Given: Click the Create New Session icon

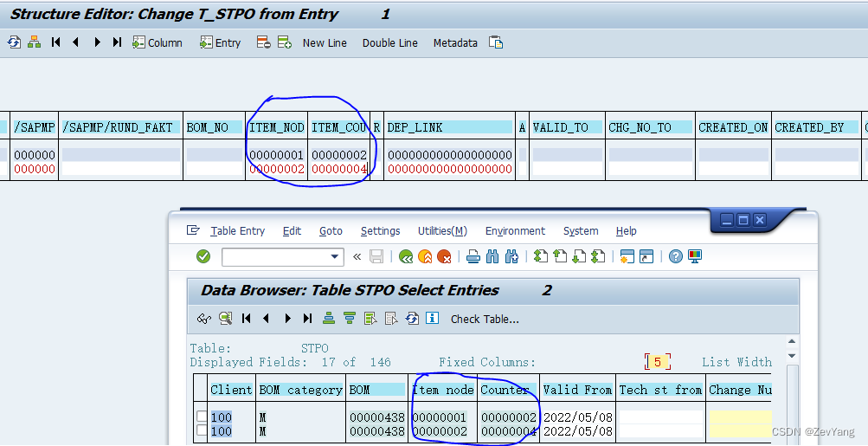Looking at the screenshot, I should [x=627, y=256].
